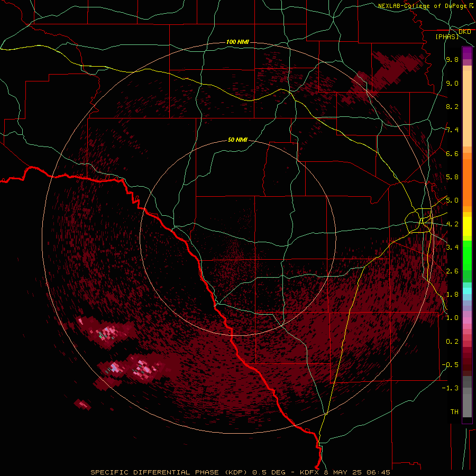This screenshot has width=476, height=476.
Task: Click the NEXLAB-College of DuPage credit text
Action: [x=423, y=6]
